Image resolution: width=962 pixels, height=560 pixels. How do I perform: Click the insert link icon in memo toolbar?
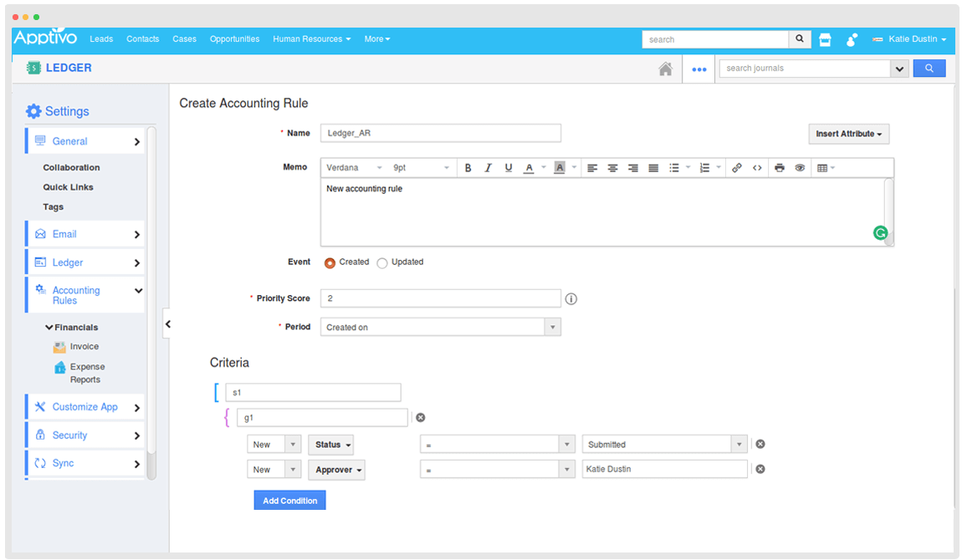[737, 168]
